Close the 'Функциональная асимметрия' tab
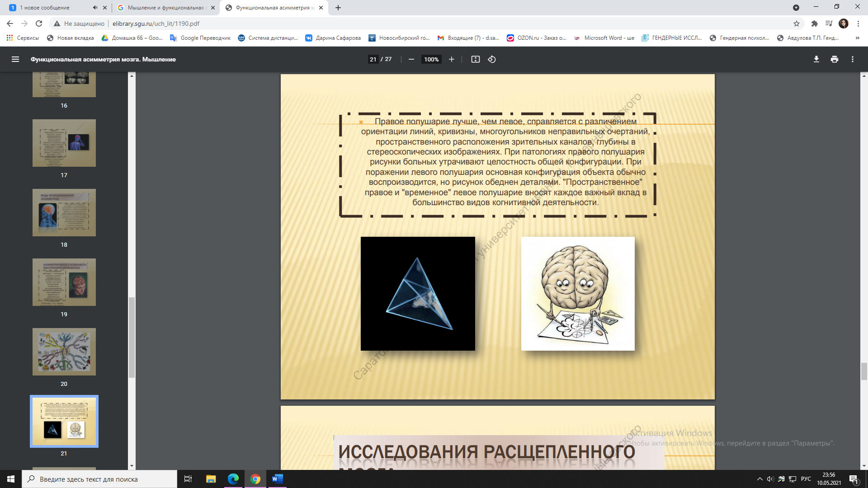 (x=321, y=8)
